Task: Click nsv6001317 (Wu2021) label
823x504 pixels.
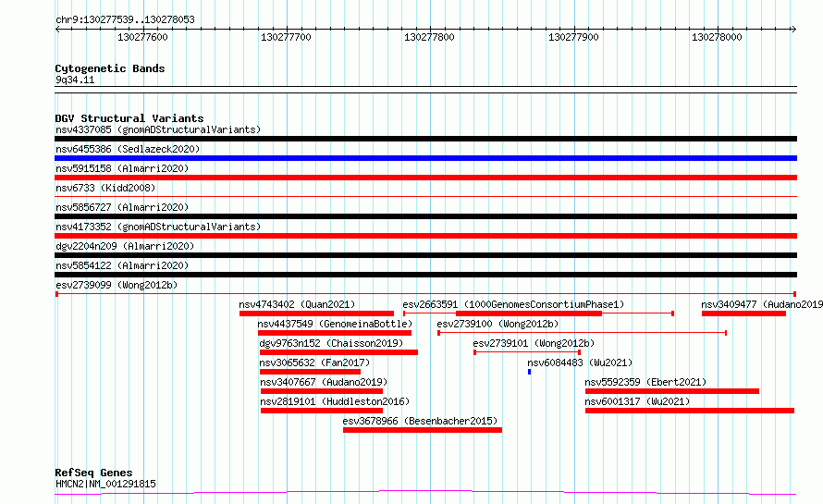Action: click(x=637, y=401)
